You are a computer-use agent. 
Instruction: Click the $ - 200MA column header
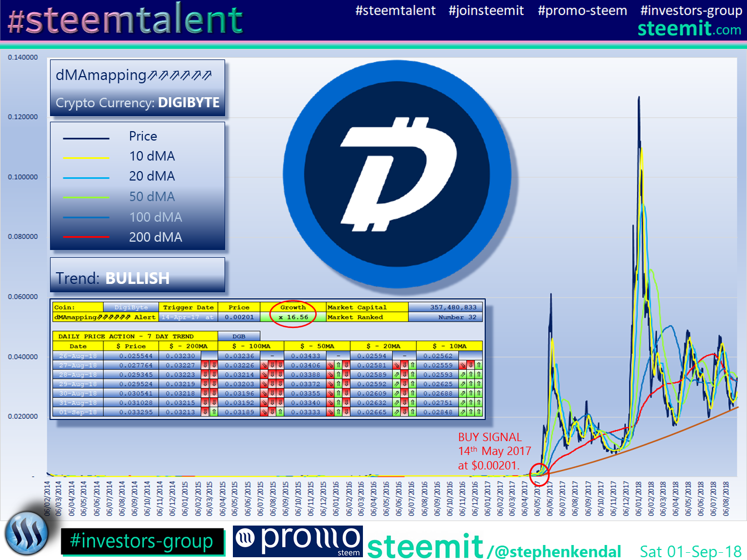point(188,346)
